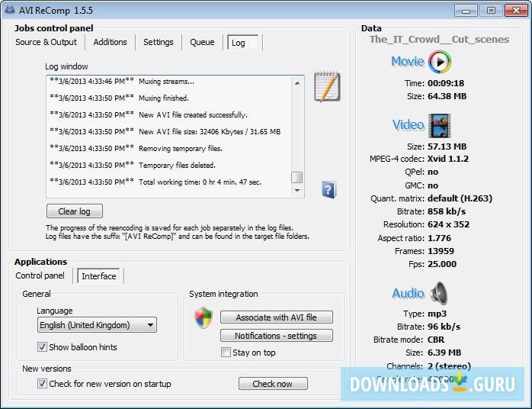The height and width of the screenshot is (409, 532).
Task: Click 'Total working time' log entry
Action: [x=155, y=182]
